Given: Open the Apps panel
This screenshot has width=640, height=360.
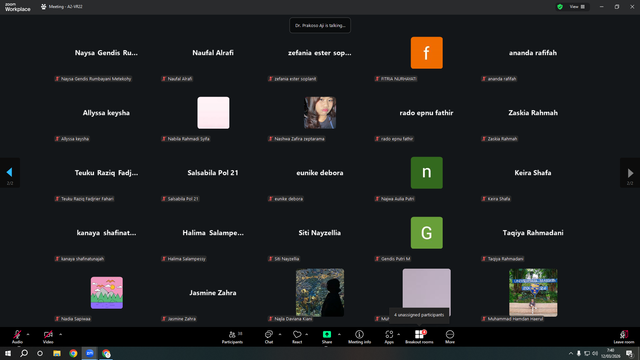Looking at the screenshot, I should click(x=389, y=337).
